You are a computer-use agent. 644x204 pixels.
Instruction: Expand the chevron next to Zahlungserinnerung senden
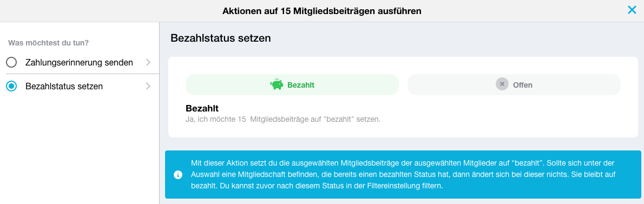(x=148, y=62)
